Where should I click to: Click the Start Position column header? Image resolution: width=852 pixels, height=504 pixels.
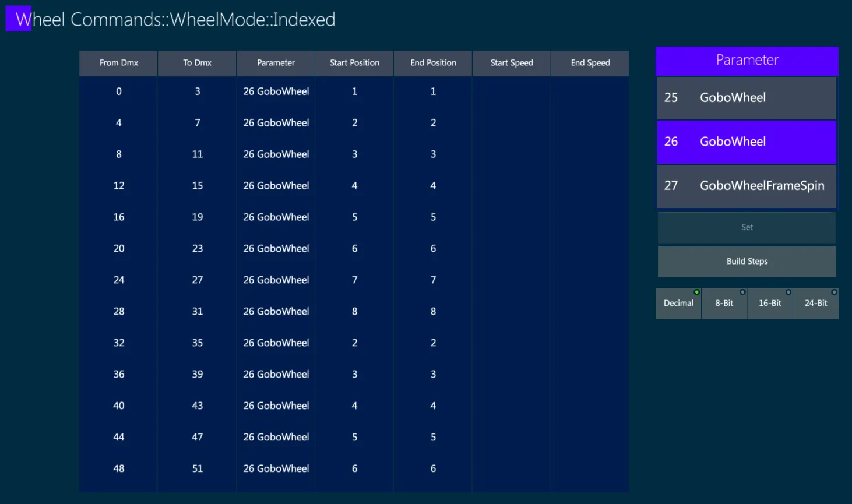tap(355, 63)
